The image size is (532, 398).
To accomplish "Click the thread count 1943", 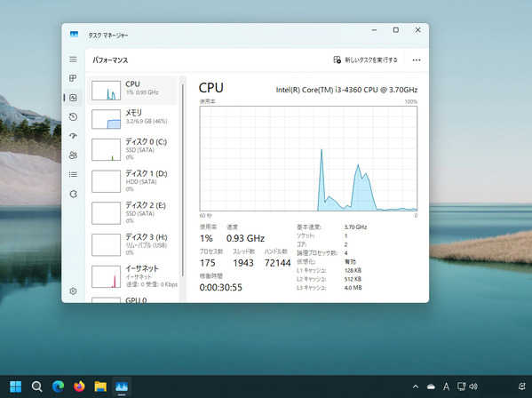I will coord(243,263).
